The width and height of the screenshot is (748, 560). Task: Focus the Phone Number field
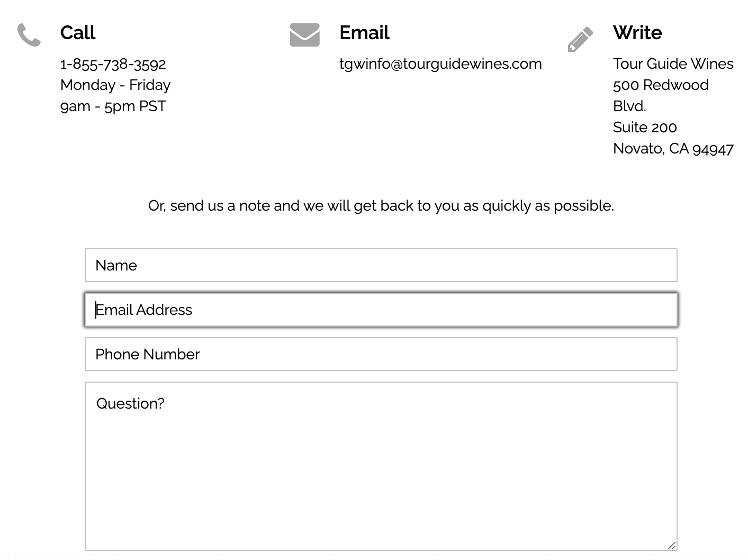(381, 354)
